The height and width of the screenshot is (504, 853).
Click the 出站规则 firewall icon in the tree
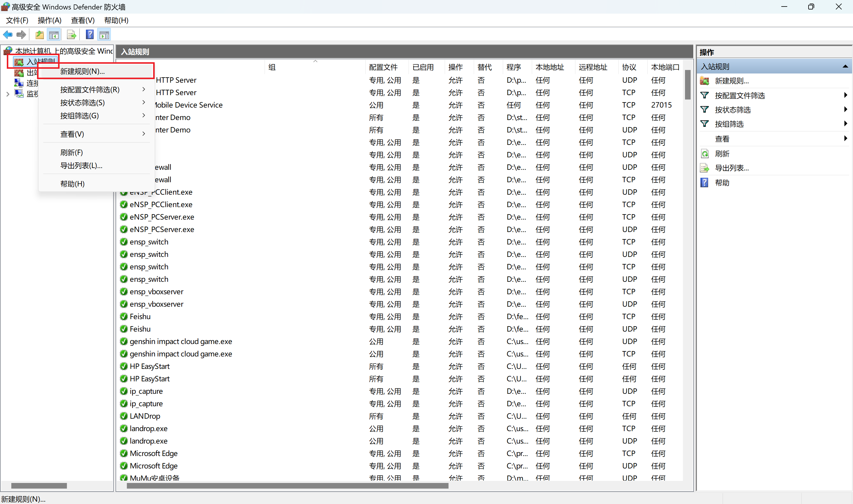click(x=19, y=73)
